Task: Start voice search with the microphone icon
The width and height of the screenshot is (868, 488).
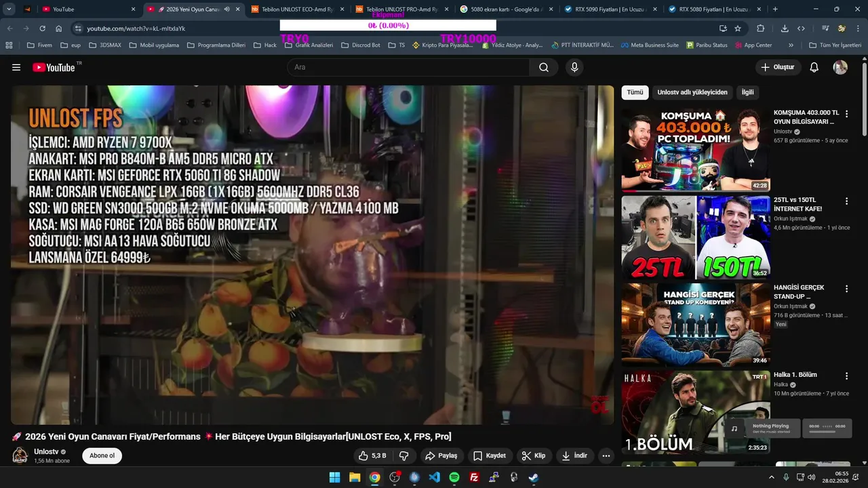Action: point(574,67)
